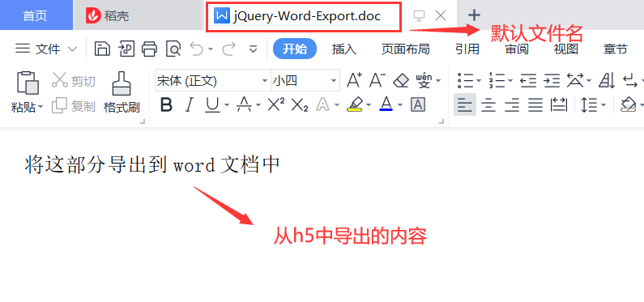This screenshot has width=644, height=302.
Task: Expand the font size 小四 dropdown
Action: pos(334,80)
